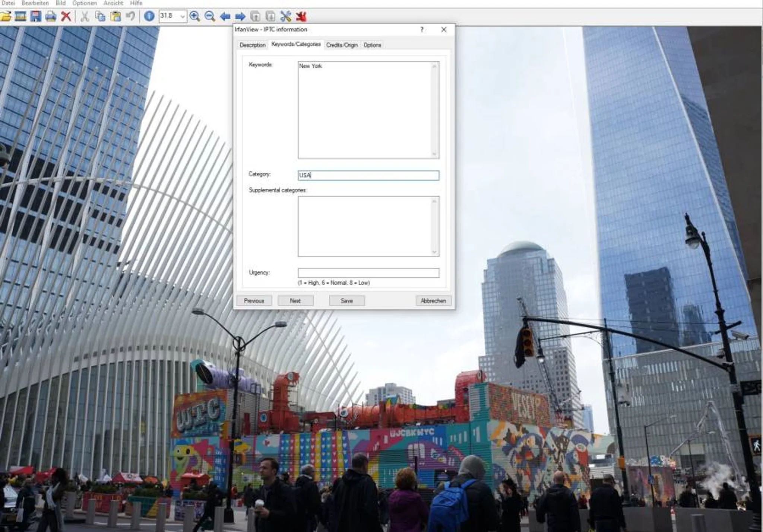763x532 pixels.
Task: Click into the Urgency input field
Action: pyautogui.click(x=368, y=273)
